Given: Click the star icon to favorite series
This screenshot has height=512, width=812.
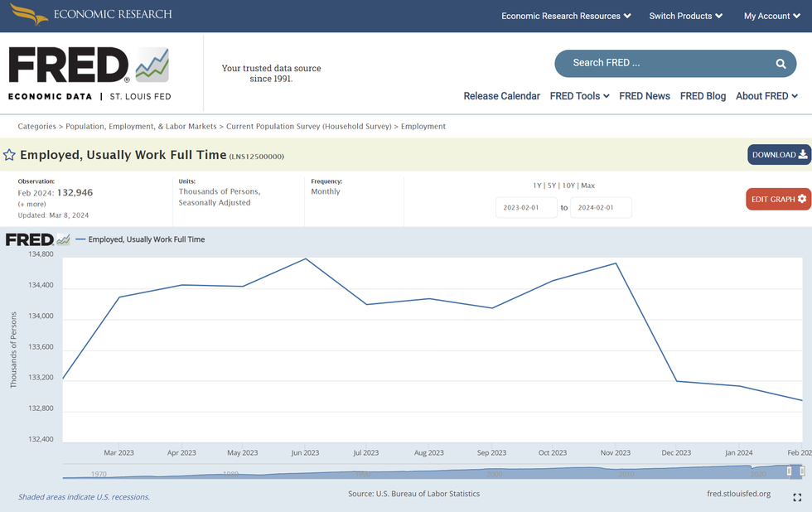Looking at the screenshot, I should (x=9, y=155).
